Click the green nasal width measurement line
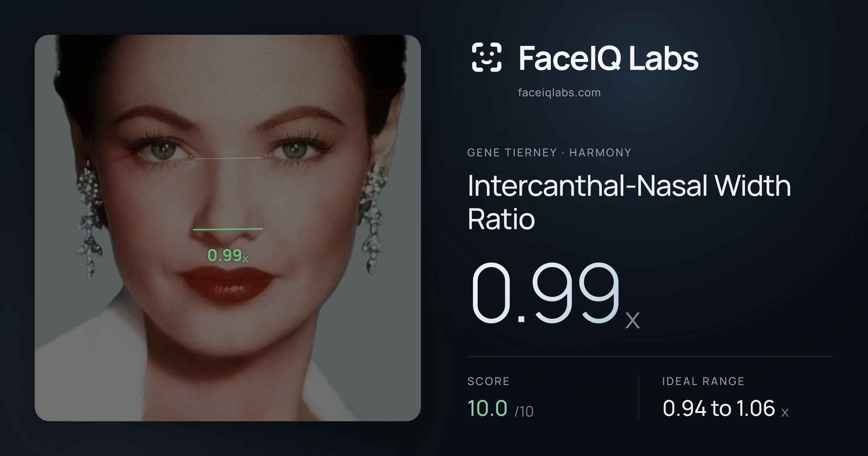The width and height of the screenshot is (868, 456). [x=228, y=229]
